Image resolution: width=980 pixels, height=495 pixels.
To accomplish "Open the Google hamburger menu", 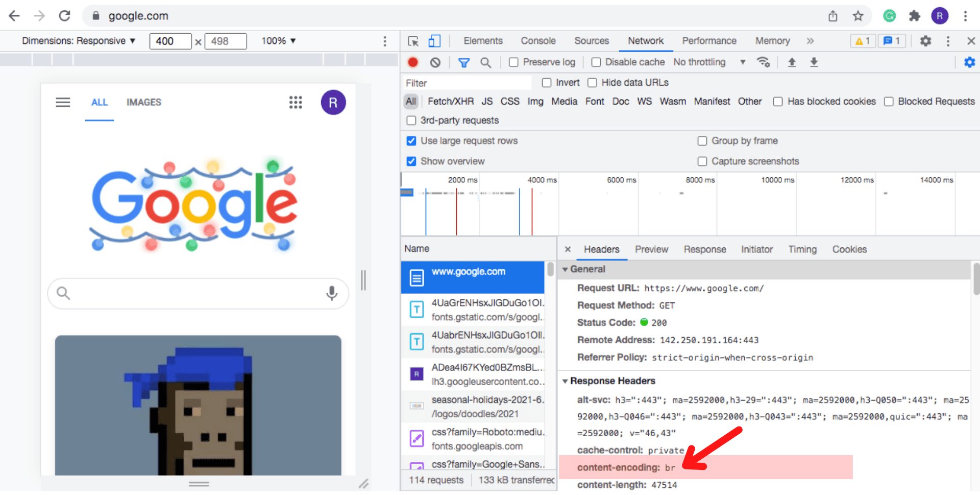I will 63,102.
